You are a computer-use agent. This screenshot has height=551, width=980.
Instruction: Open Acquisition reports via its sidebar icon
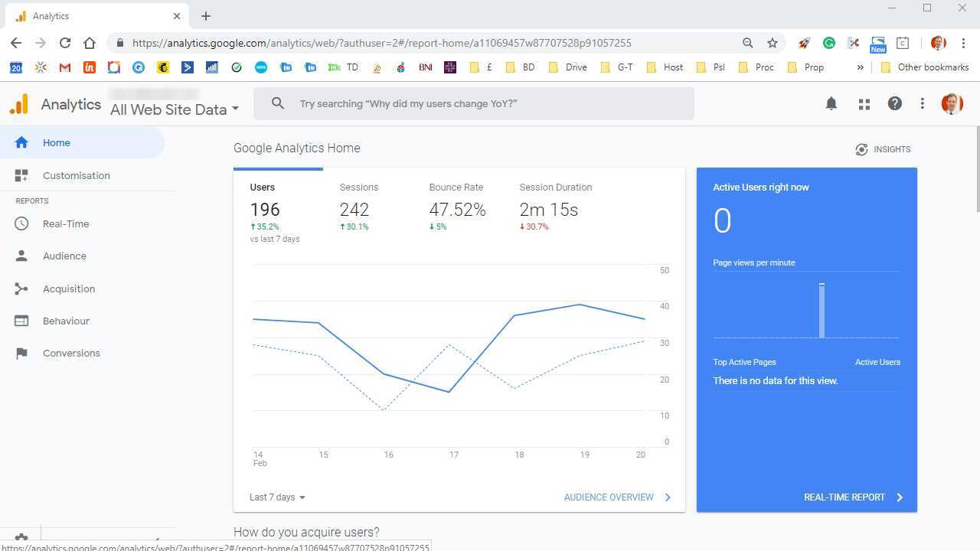point(21,289)
